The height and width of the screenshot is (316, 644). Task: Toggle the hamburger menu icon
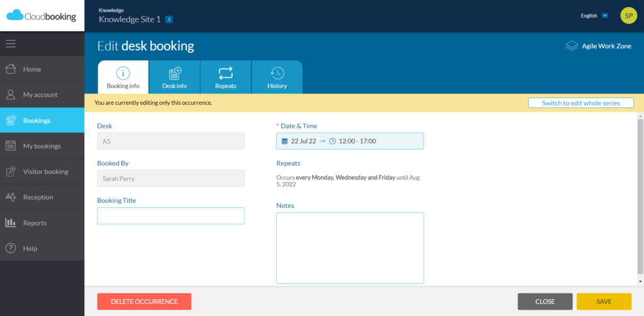point(11,43)
